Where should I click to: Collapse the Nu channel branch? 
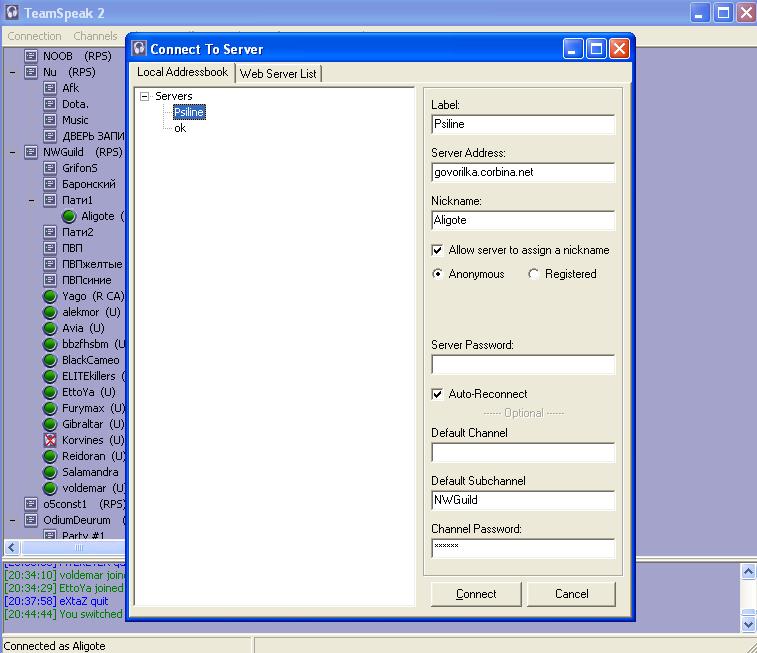pos(13,72)
